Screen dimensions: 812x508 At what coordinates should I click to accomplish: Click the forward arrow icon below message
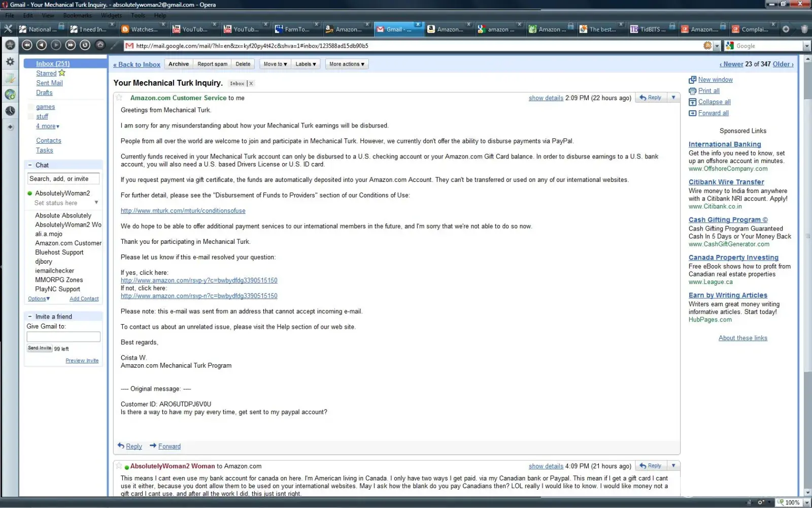(x=153, y=446)
